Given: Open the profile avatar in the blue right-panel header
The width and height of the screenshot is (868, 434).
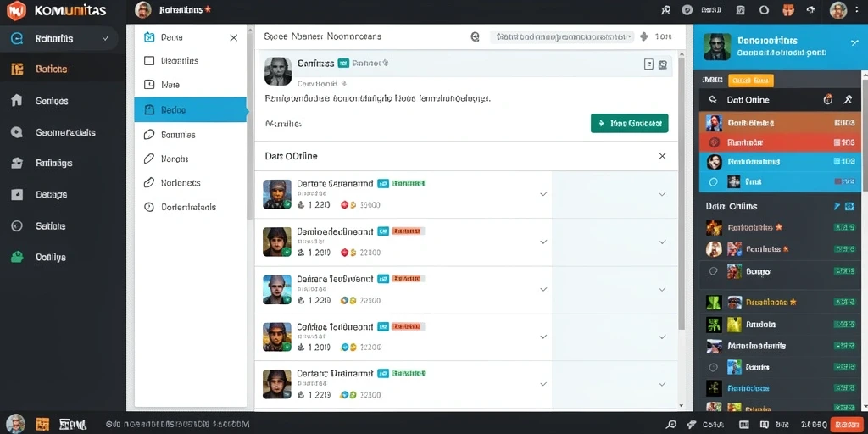Looking at the screenshot, I should click(x=717, y=47).
